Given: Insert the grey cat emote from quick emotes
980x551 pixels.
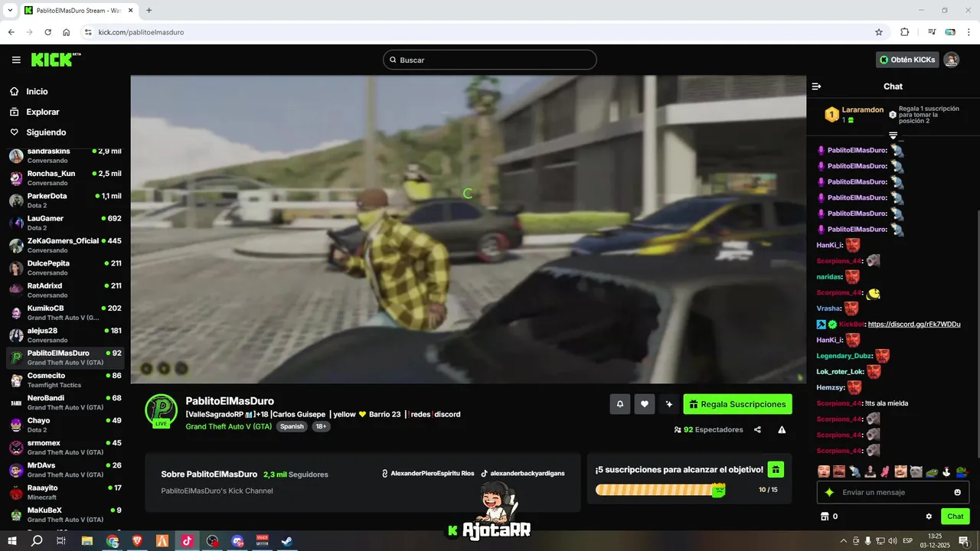Looking at the screenshot, I should point(916,471).
